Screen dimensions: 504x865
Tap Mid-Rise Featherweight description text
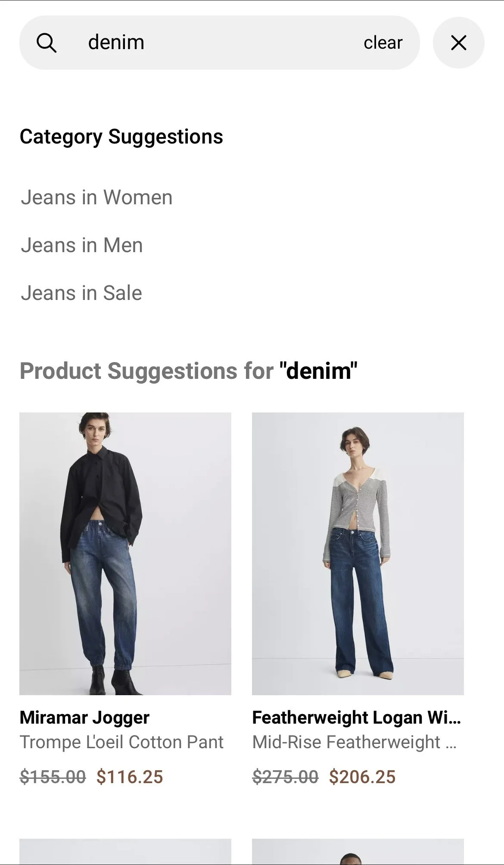(355, 742)
